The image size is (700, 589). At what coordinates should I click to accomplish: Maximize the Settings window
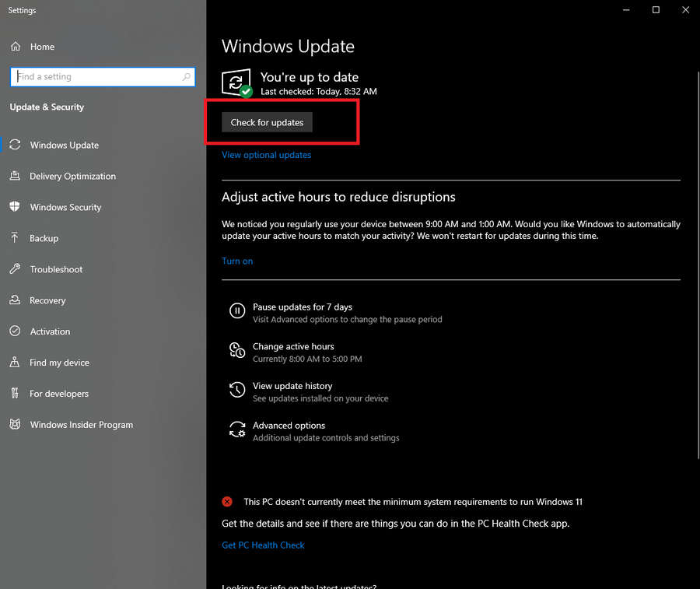coord(656,10)
